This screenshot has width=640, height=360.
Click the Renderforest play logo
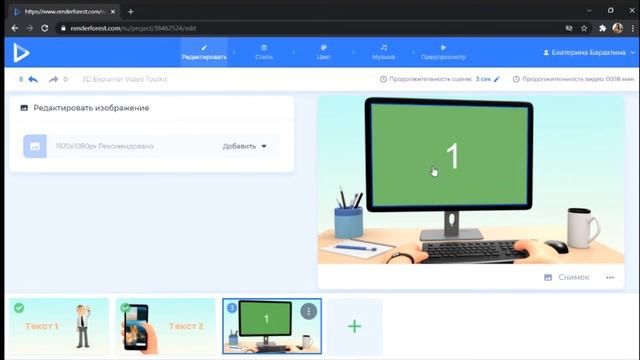(x=21, y=53)
